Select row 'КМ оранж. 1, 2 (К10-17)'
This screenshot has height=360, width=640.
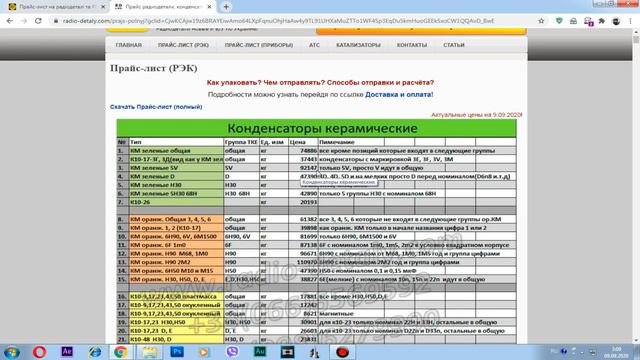pyautogui.click(x=316, y=228)
